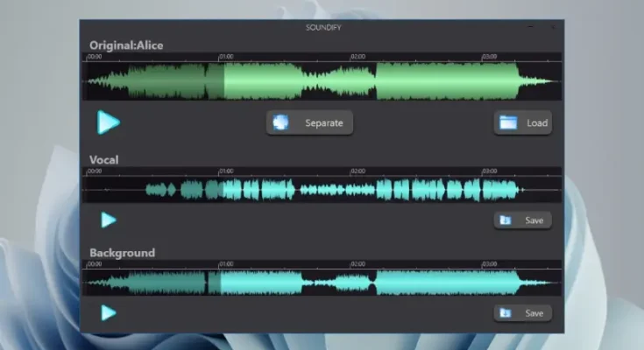Click the save icon in Background section
The image size is (644, 350).
(x=506, y=313)
